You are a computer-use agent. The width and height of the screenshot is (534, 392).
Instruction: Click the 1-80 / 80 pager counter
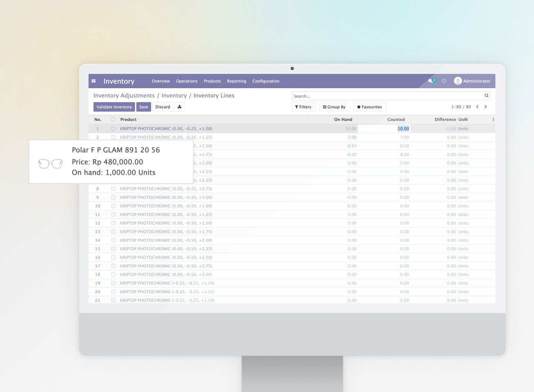(461, 107)
